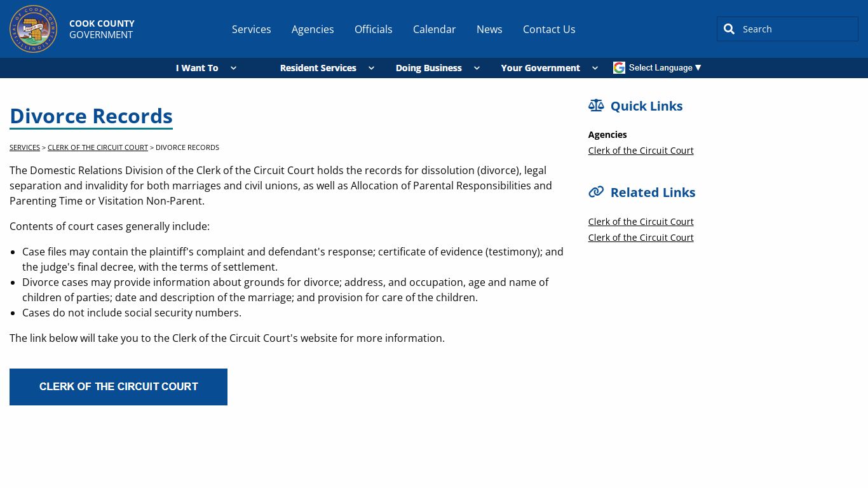Follow the SERVICES breadcrumb link
868x488 pixels.
tap(25, 147)
